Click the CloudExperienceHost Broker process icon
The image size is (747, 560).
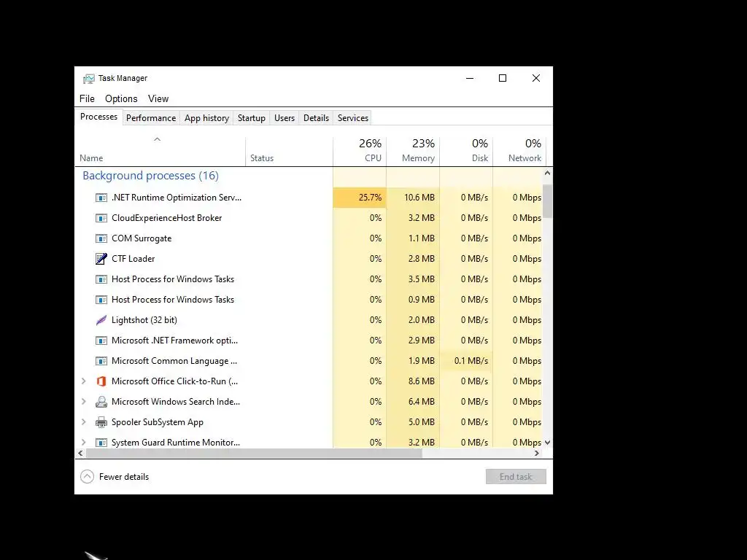[101, 218]
